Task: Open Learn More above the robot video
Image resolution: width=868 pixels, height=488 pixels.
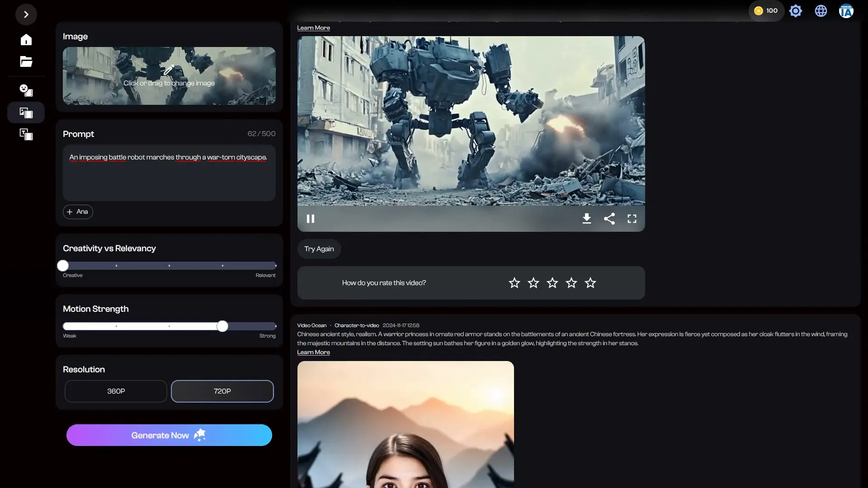Action: pyautogui.click(x=313, y=28)
